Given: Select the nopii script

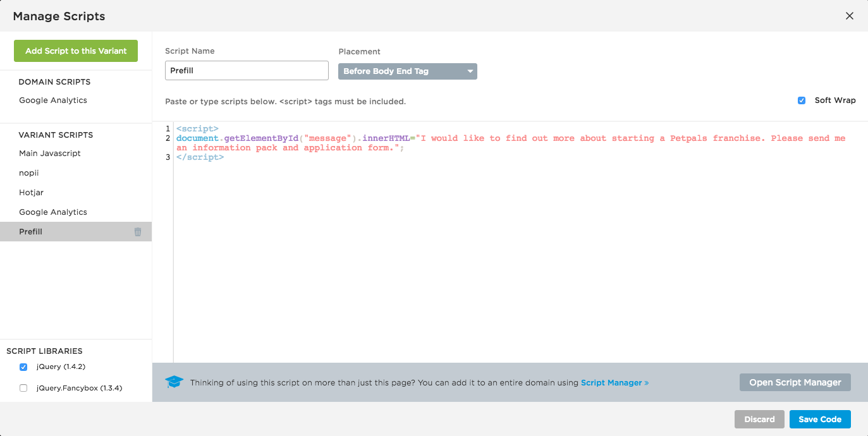Looking at the screenshot, I should coord(29,173).
